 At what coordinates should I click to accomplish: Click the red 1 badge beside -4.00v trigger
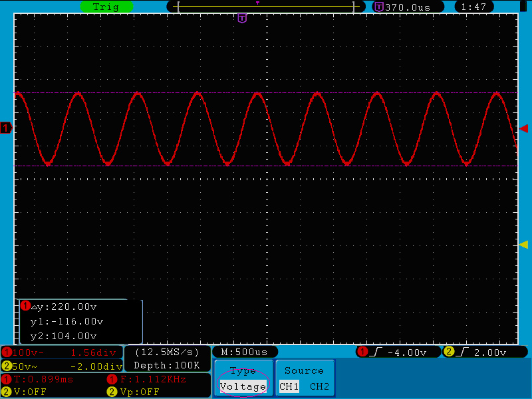(362, 352)
